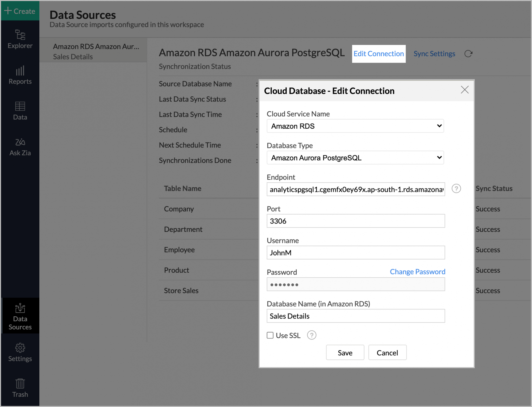Open the Trash sidebar icon
The width and height of the screenshot is (532, 407).
click(x=20, y=388)
